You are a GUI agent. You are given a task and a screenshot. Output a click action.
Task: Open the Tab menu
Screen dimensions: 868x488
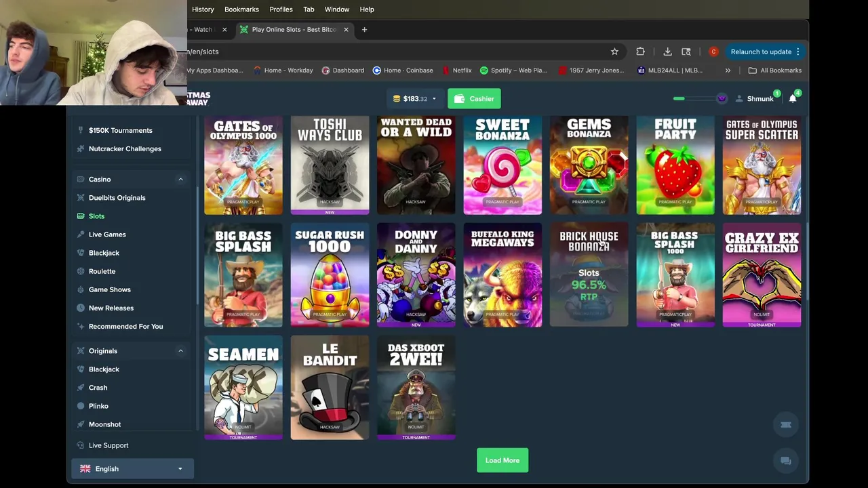click(309, 9)
